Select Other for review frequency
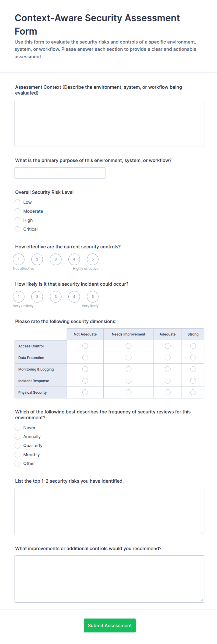The width and height of the screenshot is (217, 644). point(17,463)
